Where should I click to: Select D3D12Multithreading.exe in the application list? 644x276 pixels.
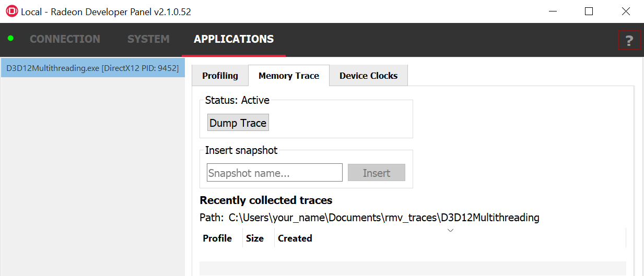click(x=92, y=68)
